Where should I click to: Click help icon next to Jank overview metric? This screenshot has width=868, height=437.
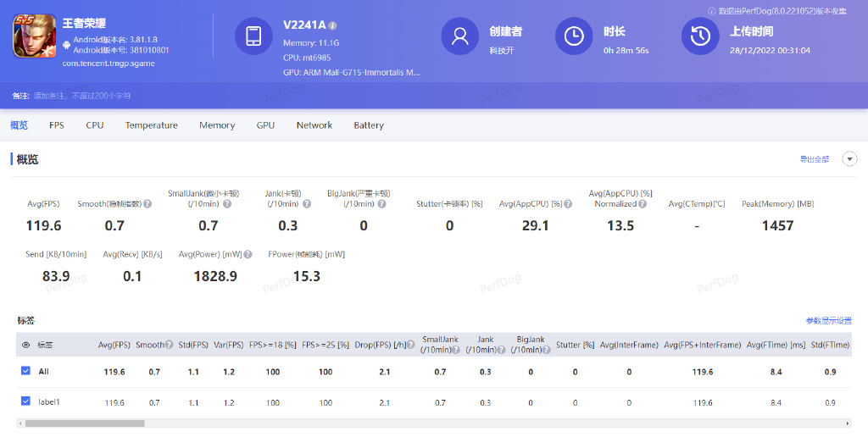coord(307,203)
